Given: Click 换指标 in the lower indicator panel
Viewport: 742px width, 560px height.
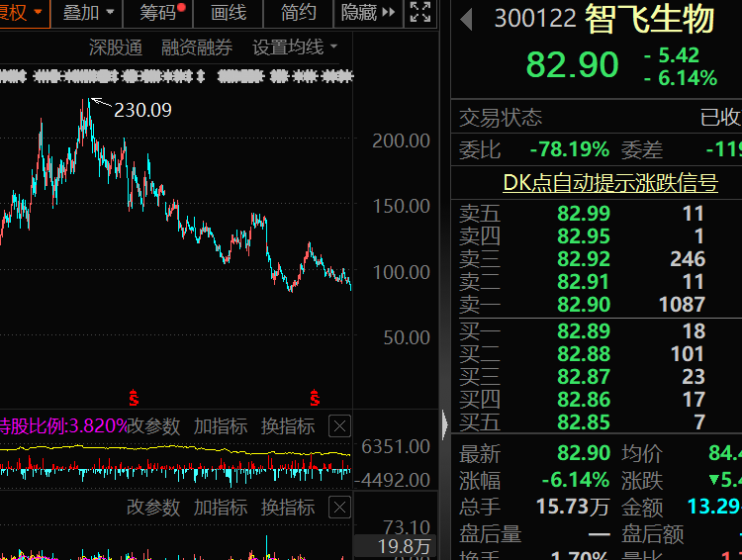Looking at the screenshot, I should coord(288,508).
